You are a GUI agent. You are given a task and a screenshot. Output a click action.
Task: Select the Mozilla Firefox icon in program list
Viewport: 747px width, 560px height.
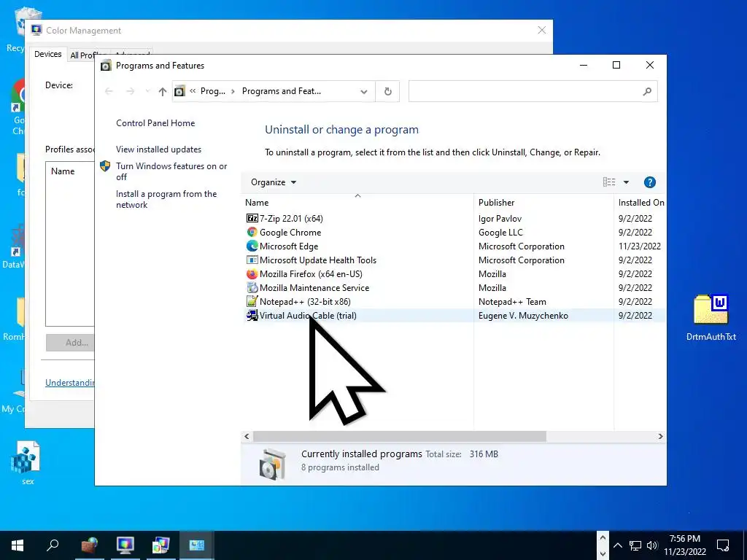click(x=252, y=274)
